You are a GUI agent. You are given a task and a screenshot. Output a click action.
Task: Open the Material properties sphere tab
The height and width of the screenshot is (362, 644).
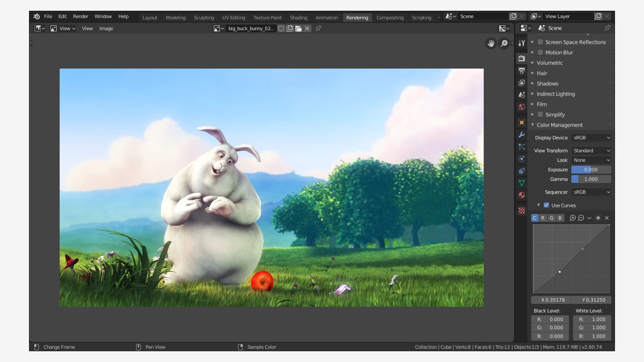point(522,195)
